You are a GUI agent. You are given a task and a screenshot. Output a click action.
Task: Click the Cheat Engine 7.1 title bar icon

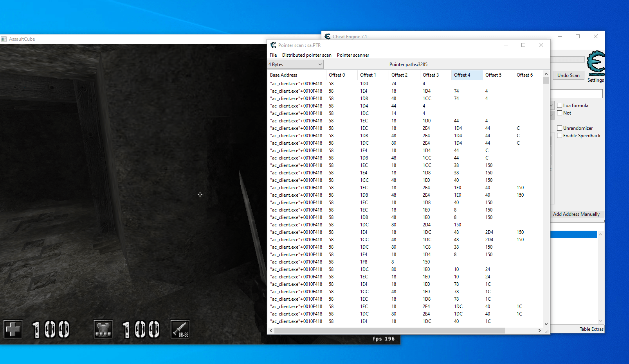pyautogui.click(x=328, y=36)
